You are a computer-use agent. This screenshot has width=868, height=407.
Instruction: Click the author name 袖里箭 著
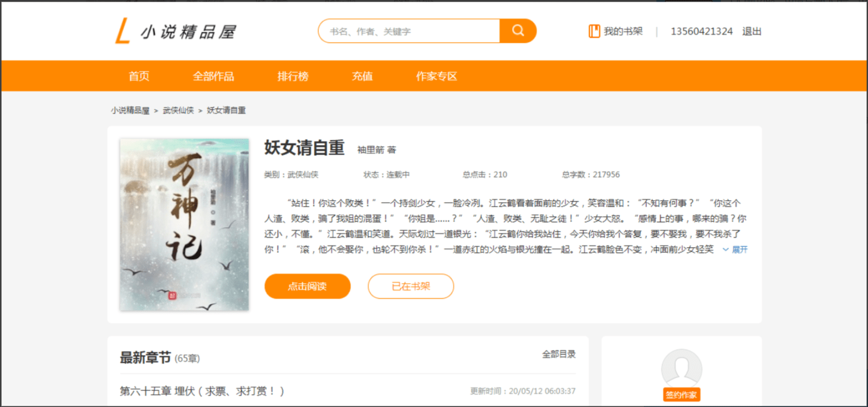click(x=376, y=150)
